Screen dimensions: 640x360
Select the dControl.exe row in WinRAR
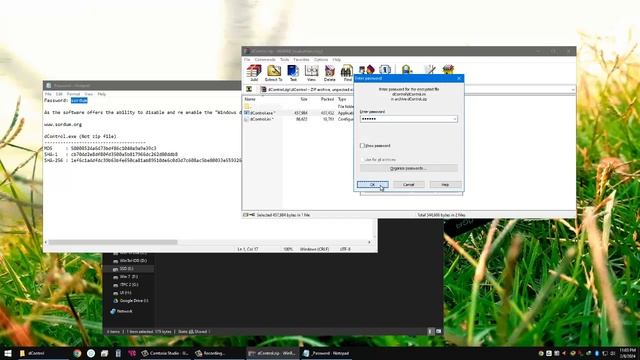click(x=298, y=113)
